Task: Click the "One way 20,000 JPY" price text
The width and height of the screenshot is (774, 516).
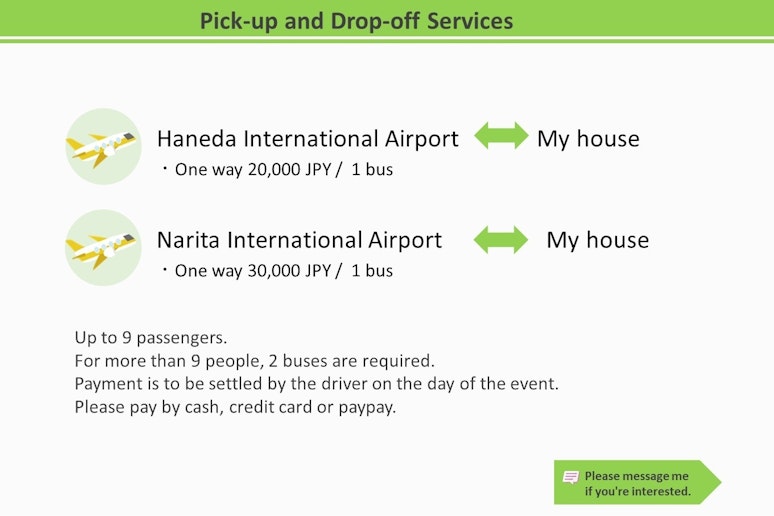Action: pos(253,170)
